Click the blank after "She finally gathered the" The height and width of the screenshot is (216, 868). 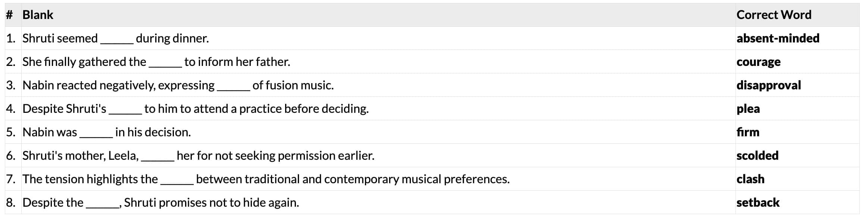(165, 64)
